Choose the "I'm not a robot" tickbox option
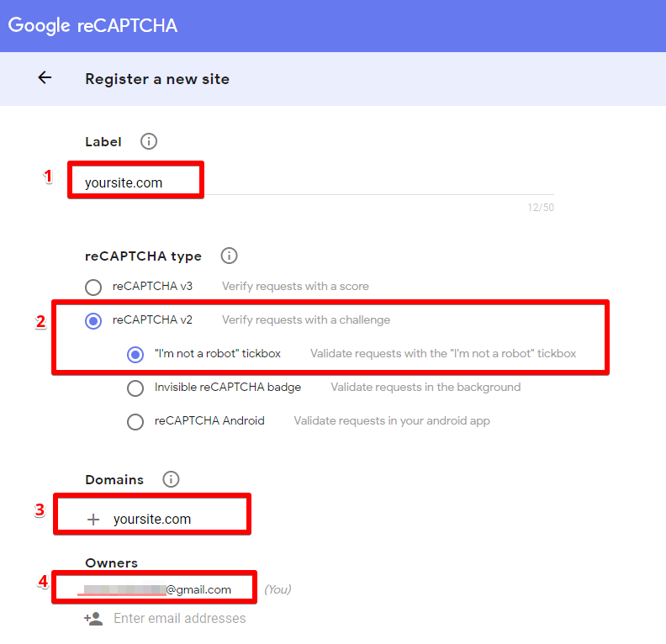This screenshot has height=644, width=666. click(x=135, y=355)
